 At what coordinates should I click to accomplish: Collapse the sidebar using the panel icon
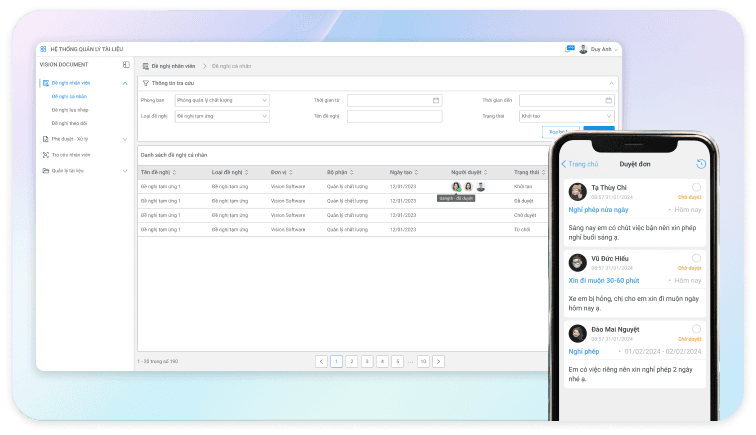(126, 64)
